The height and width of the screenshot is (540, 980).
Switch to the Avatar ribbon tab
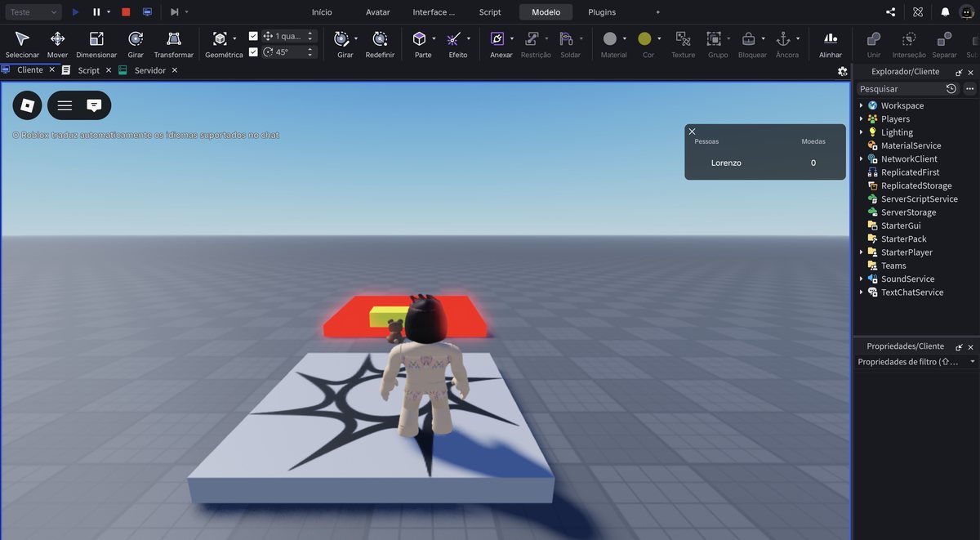(377, 12)
